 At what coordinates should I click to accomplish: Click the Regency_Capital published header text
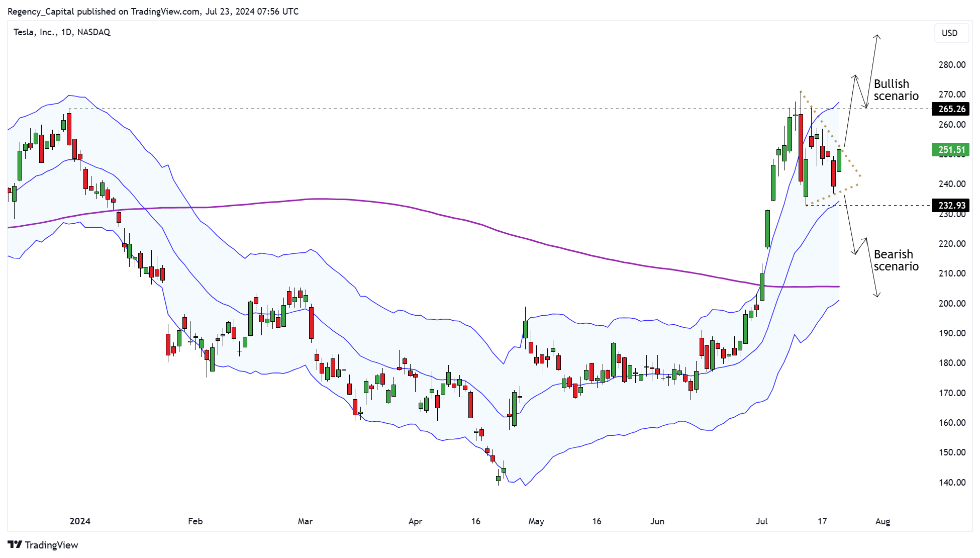pos(153,11)
